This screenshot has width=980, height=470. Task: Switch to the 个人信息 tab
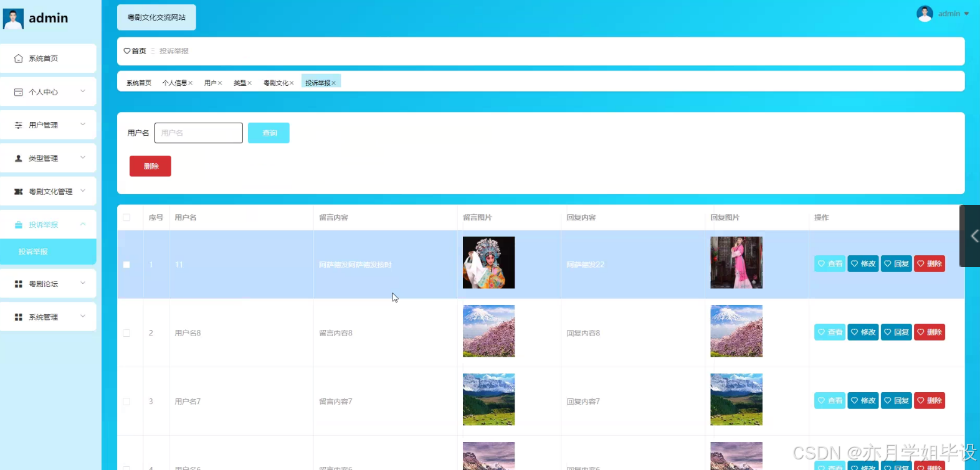(174, 83)
